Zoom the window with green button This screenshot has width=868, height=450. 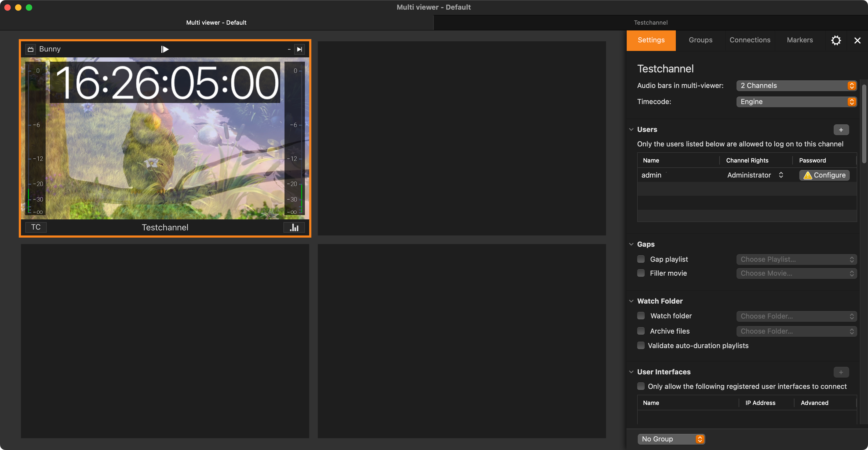[x=29, y=8]
